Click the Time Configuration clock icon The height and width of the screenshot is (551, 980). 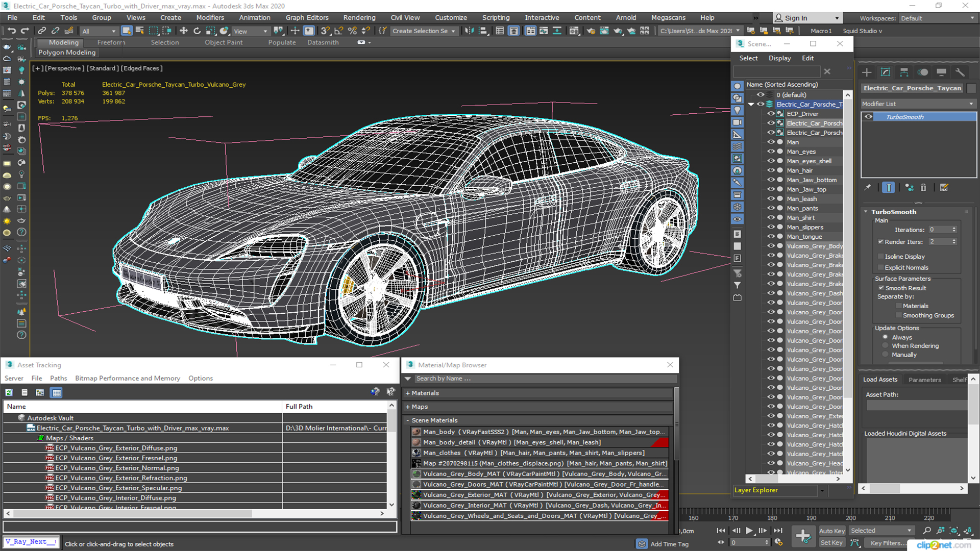(x=778, y=542)
